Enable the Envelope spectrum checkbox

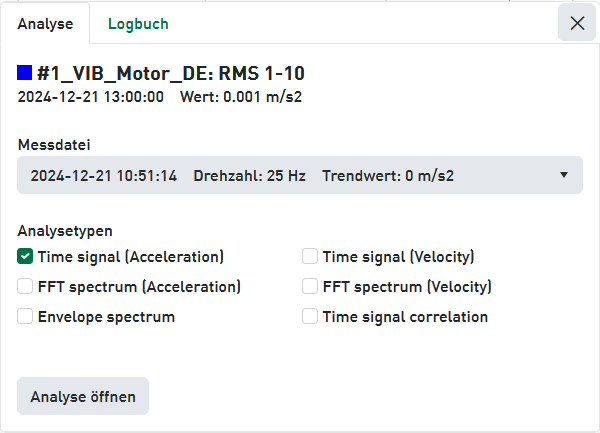pos(26,317)
